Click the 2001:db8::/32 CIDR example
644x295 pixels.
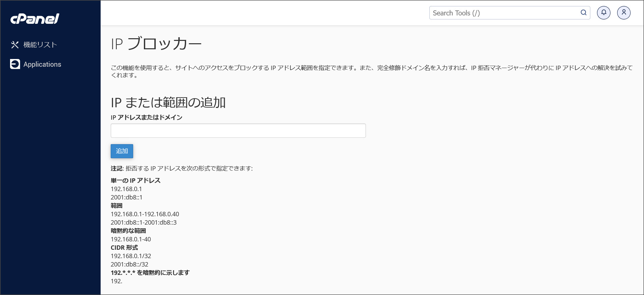(129, 264)
